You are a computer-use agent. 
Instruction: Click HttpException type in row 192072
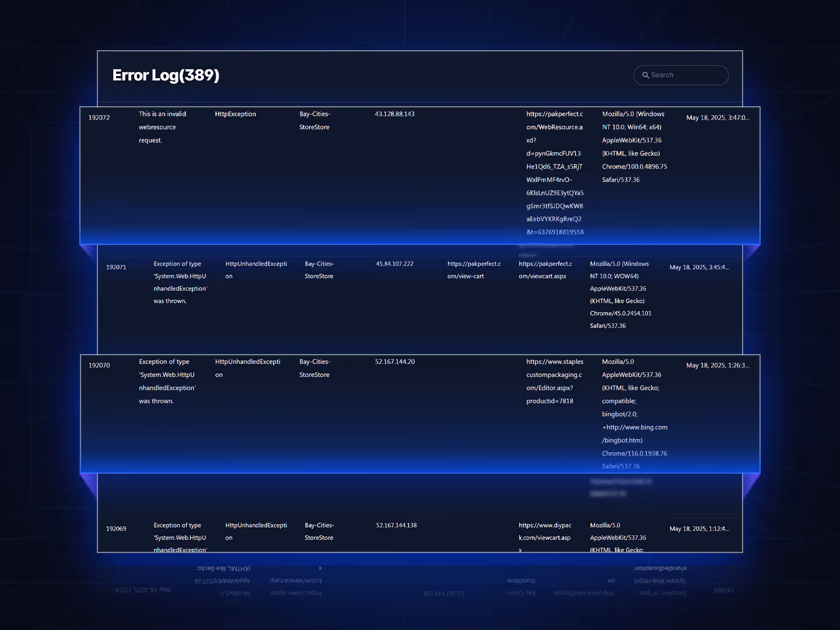coord(235,114)
